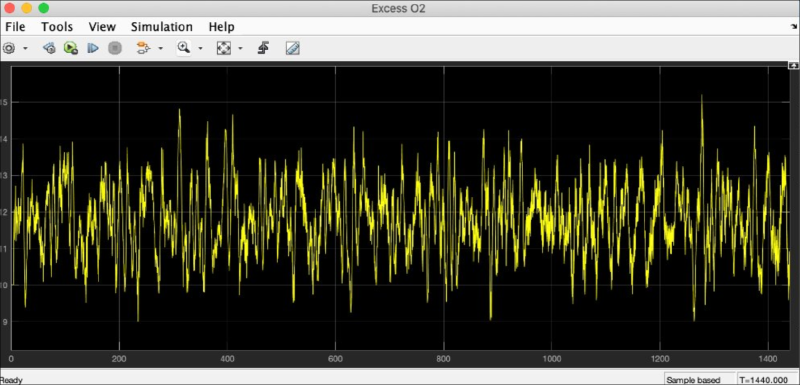Viewport: 800px width, 385px height.
Task: Run the simulation with green play icon
Action: (70, 48)
